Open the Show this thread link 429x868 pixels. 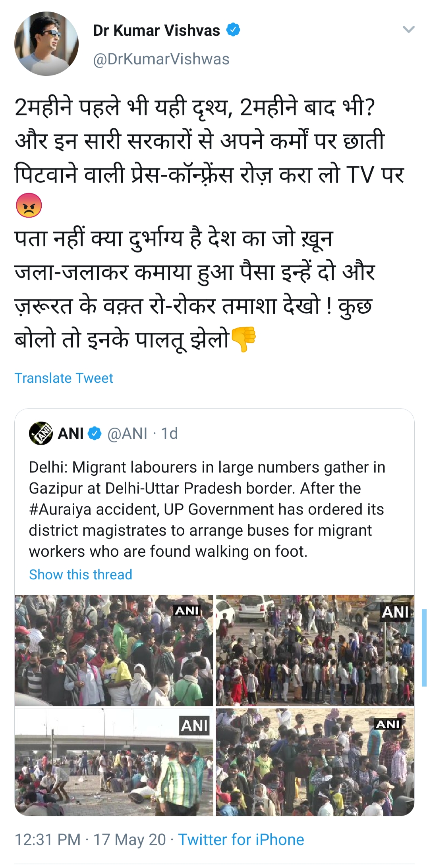(x=81, y=575)
